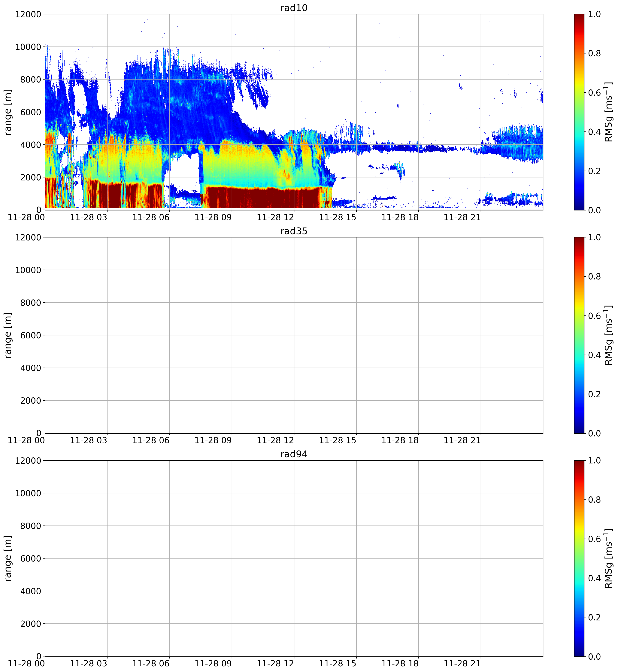618x672 pixels.
Task: Click the rad35 plot title
Action: 294,231
